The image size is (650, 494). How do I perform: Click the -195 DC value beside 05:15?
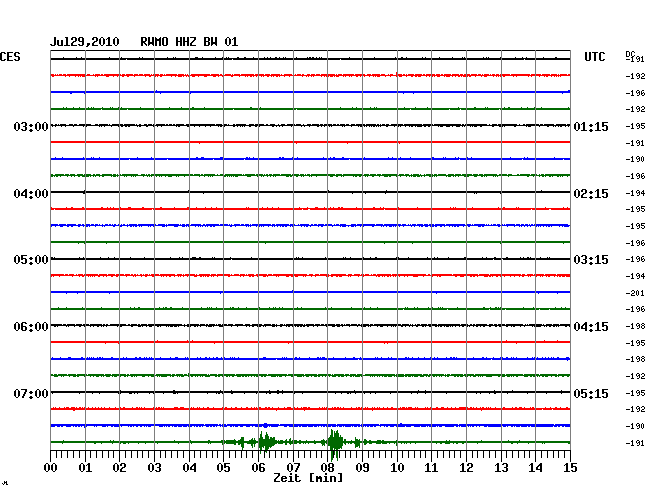[635, 393]
